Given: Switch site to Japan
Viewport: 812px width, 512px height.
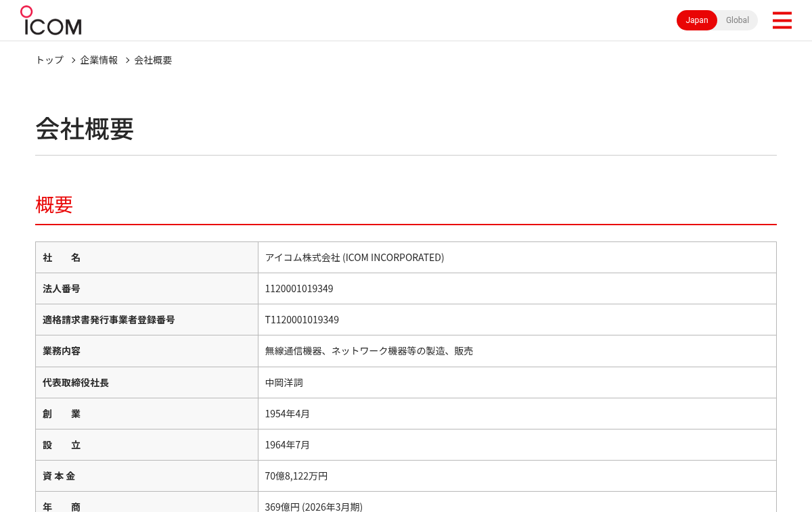Looking at the screenshot, I should click(697, 20).
